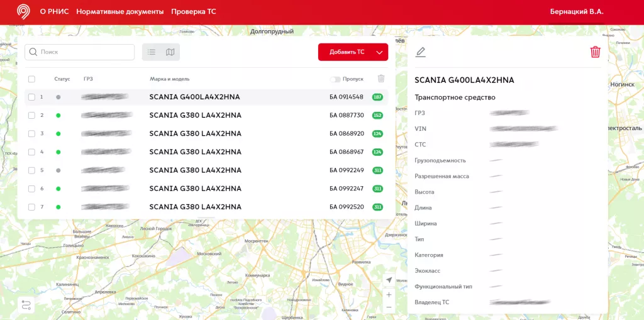Click the Грузоподъемность field label
This screenshot has height=320, width=644.
(x=440, y=160)
